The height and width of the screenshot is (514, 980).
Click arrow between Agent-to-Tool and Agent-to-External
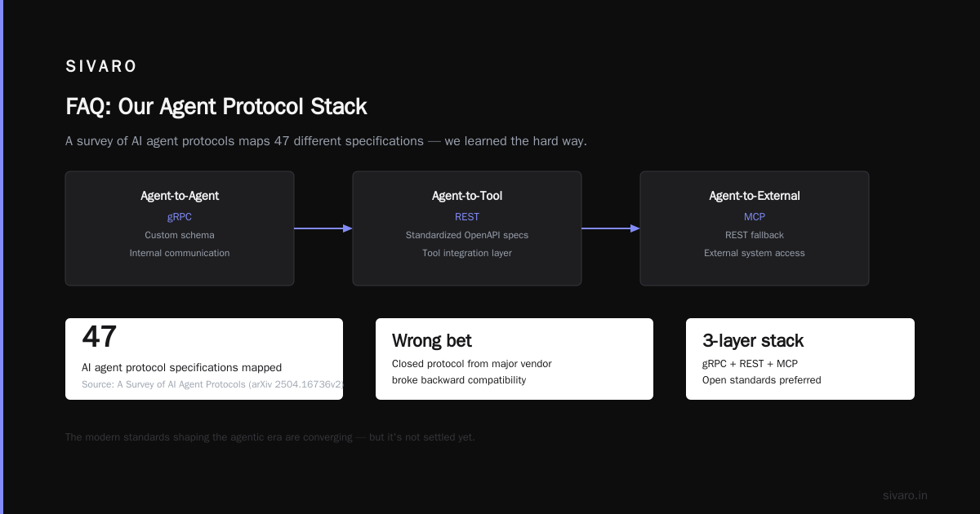(x=611, y=228)
